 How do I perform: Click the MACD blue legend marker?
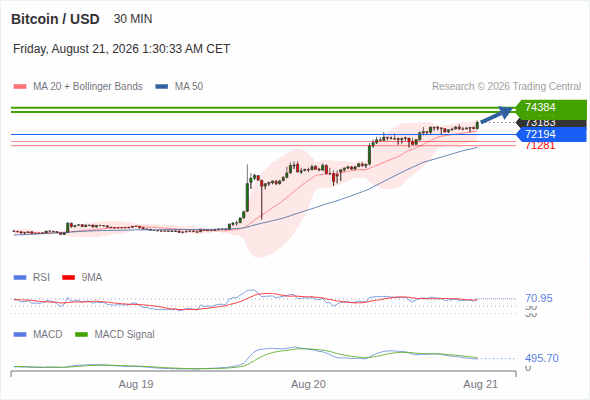click(x=20, y=334)
